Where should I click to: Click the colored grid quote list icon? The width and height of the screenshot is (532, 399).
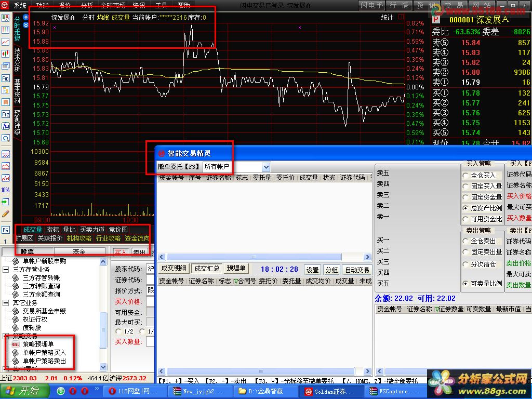click(x=5, y=30)
